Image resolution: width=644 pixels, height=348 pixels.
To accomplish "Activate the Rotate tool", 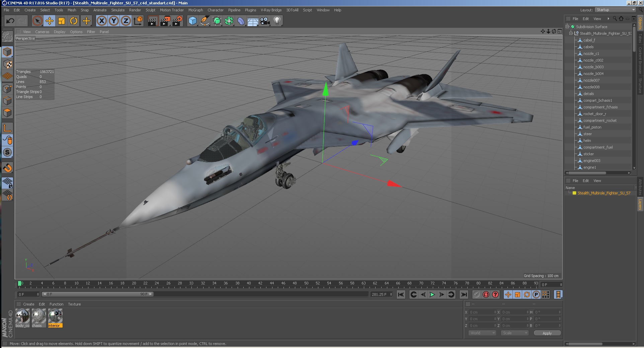I will click(74, 21).
